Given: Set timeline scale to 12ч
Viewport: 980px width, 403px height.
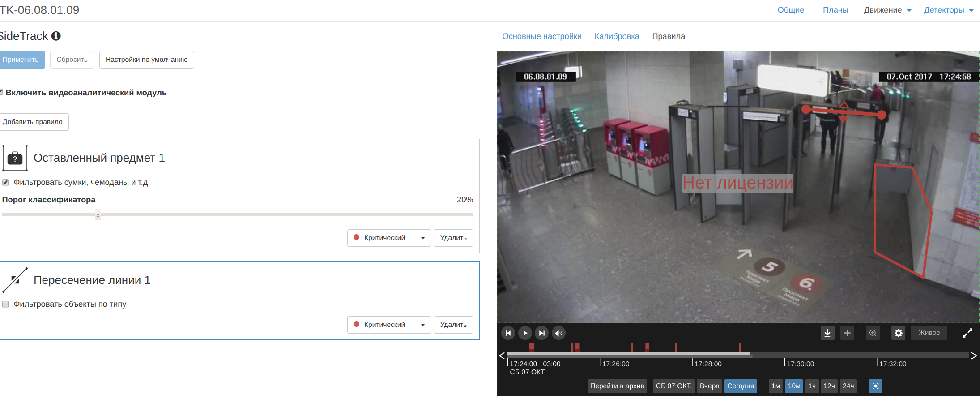Looking at the screenshot, I should (x=829, y=386).
